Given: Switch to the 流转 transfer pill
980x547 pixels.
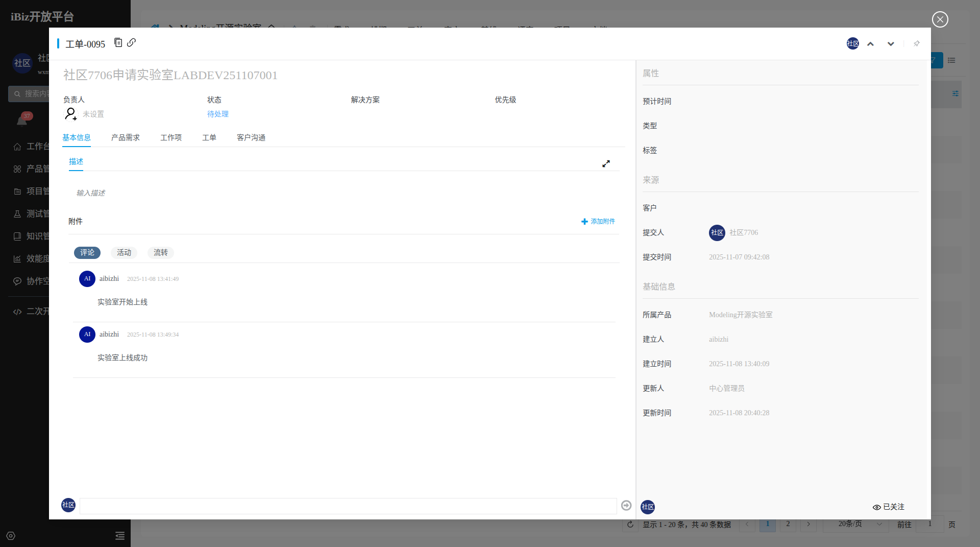Looking at the screenshot, I should [161, 253].
